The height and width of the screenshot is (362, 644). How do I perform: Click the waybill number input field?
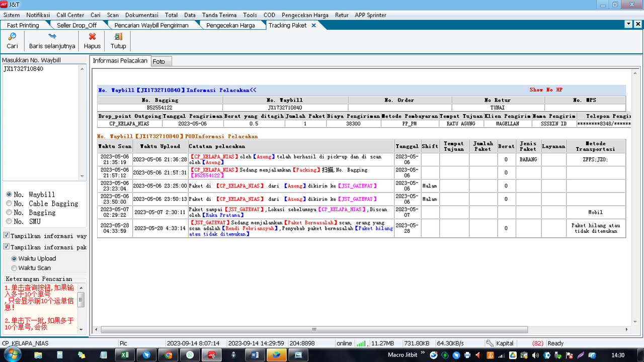pyautogui.click(x=41, y=122)
